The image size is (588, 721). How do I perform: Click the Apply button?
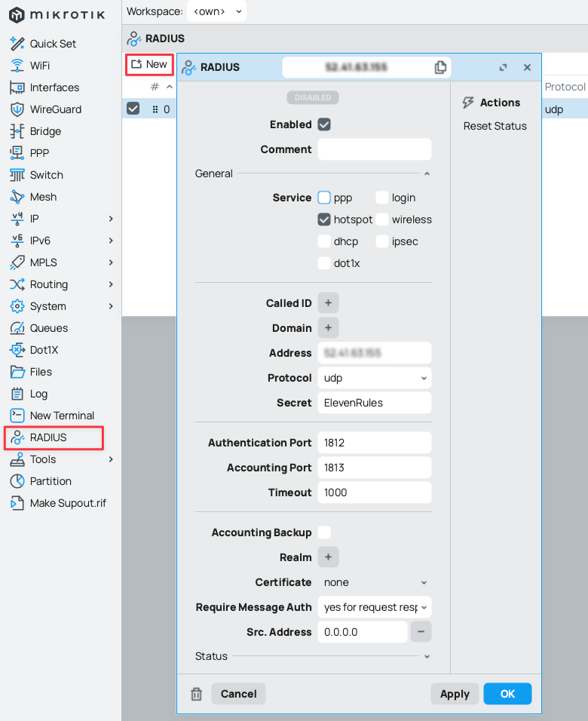click(455, 694)
